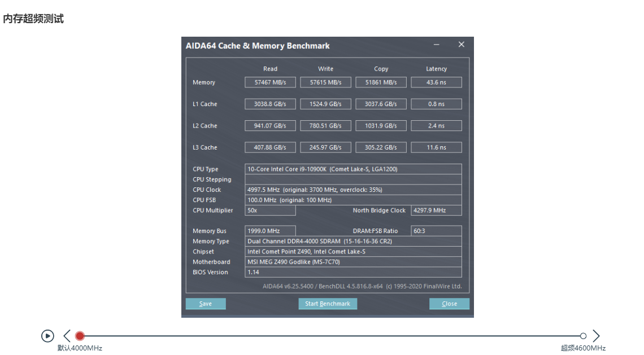Click the DRAM:FSB Ratio label
Viewport: 644px width, 355px height.
pos(375,231)
